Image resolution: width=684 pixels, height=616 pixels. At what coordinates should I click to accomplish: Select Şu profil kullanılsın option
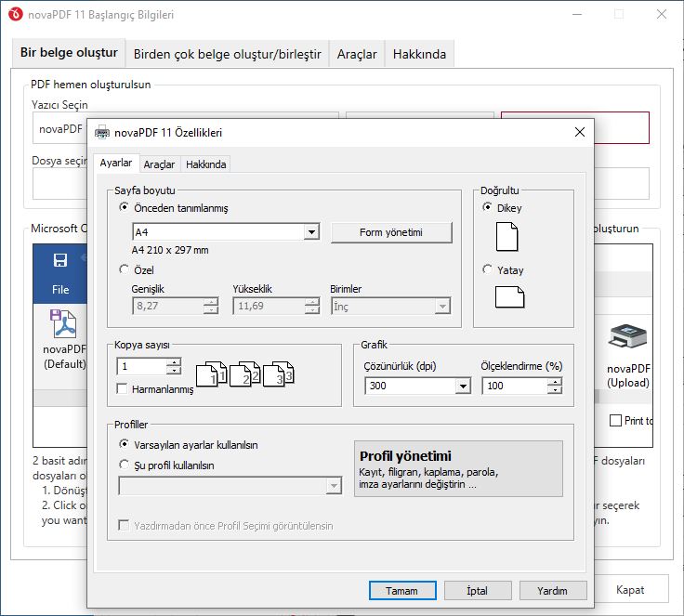pyautogui.click(x=125, y=465)
